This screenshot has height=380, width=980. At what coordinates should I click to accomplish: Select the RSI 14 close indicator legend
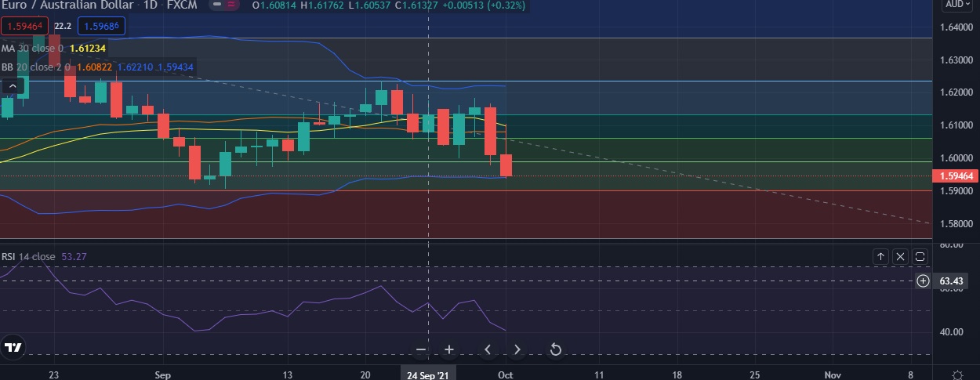tap(28, 256)
